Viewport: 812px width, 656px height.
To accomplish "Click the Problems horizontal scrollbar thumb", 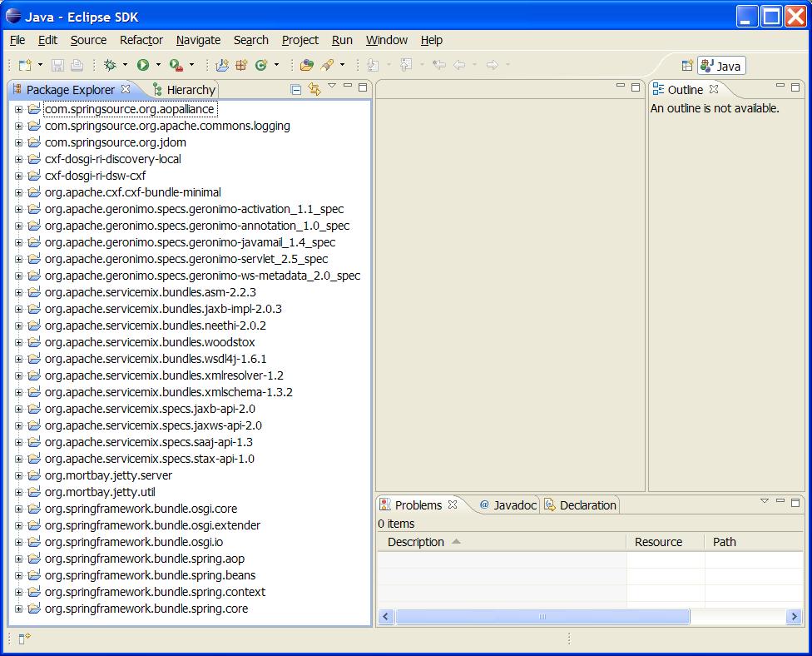I will click(542, 617).
